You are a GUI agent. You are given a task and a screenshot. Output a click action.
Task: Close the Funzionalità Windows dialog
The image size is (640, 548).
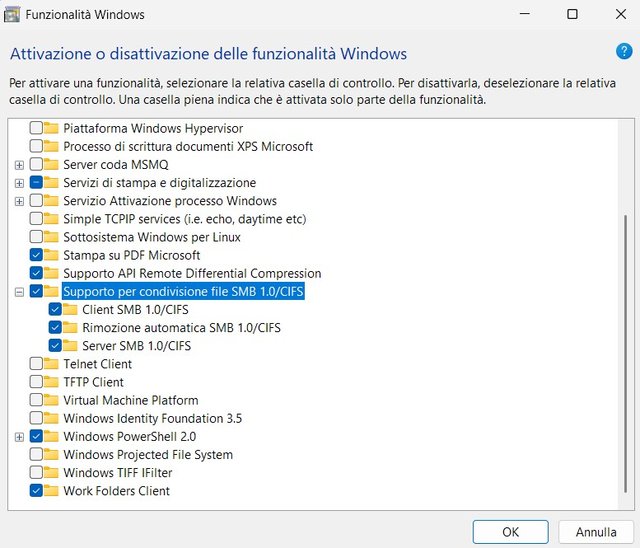tap(621, 14)
